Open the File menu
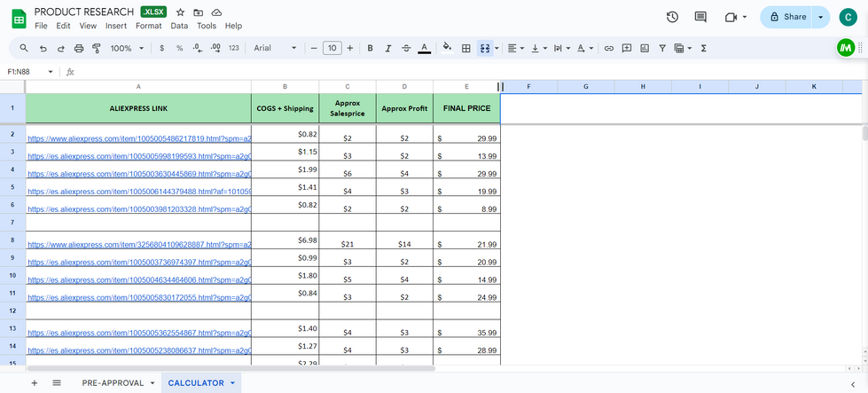Screen dimensions: 868x393 (x=41, y=26)
